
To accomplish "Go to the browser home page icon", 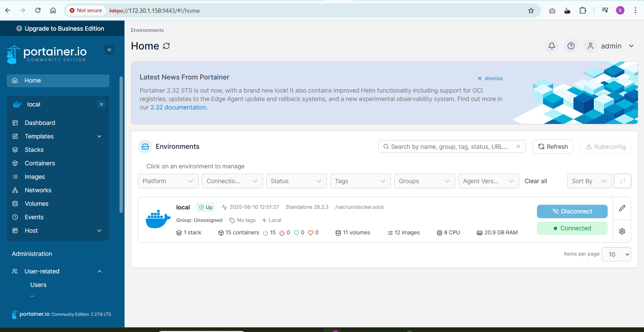I will click(x=53, y=10).
